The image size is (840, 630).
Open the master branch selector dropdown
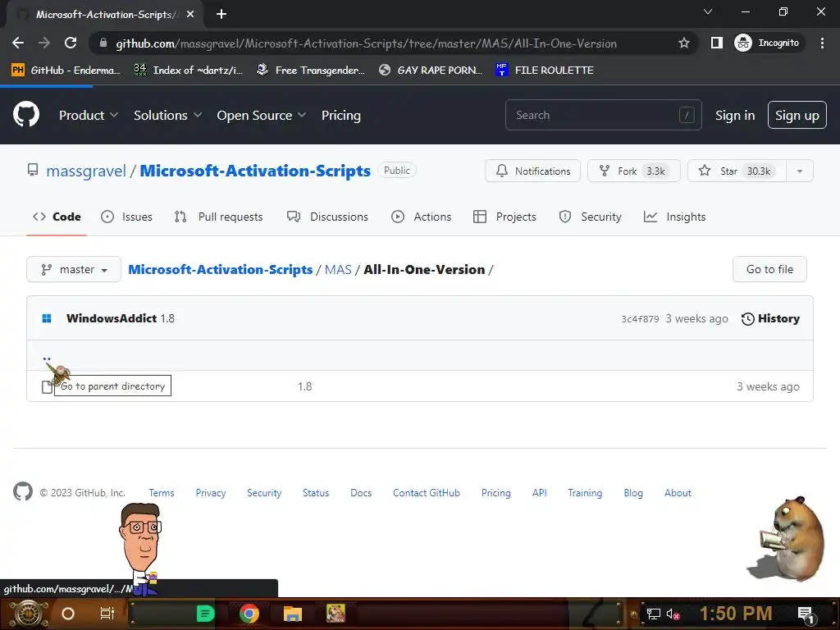click(74, 269)
